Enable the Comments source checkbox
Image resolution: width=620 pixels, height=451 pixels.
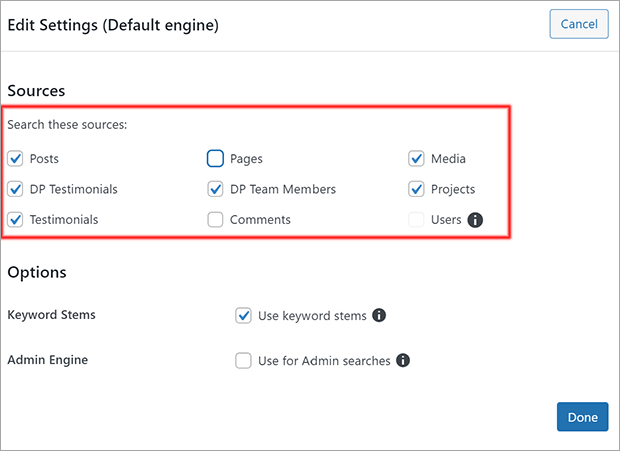(215, 219)
